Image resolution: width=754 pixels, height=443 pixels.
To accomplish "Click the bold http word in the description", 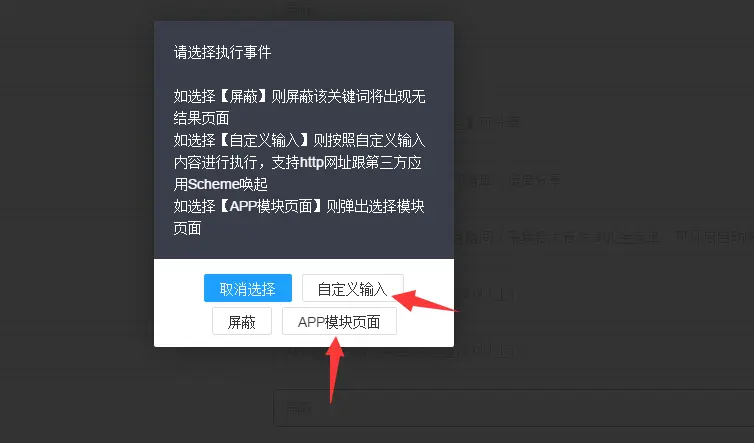I will coord(312,163).
